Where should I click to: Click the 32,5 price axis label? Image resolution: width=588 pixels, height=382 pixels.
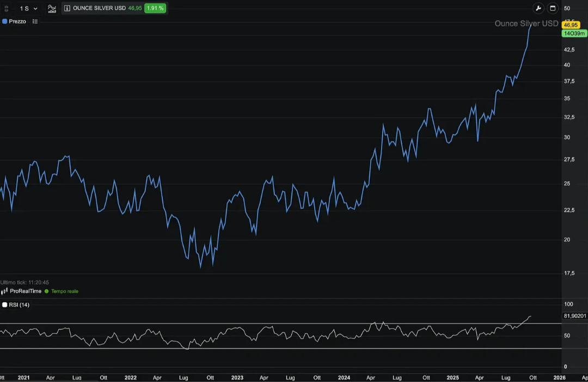tap(569, 117)
